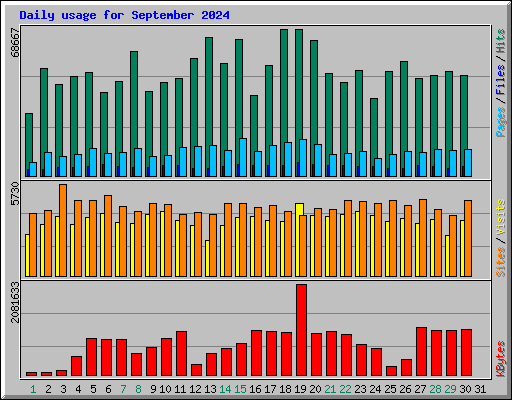The width and height of the screenshot is (512, 400).
Task: Click day label 10 on the x-axis
Action: (x=165, y=389)
